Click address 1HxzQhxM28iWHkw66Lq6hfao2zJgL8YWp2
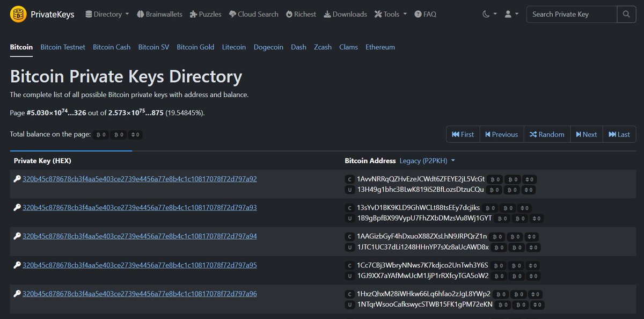 [x=423, y=294]
